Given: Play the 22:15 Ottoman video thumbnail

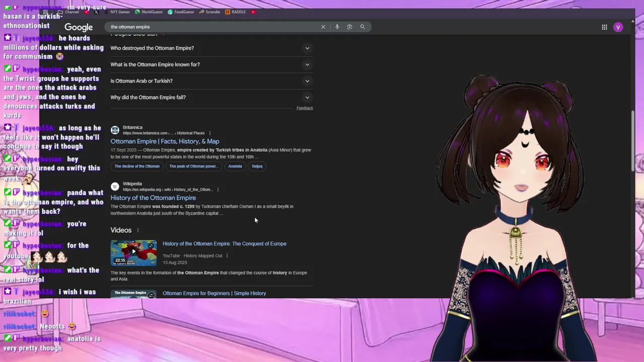Looking at the screenshot, I should (134, 253).
